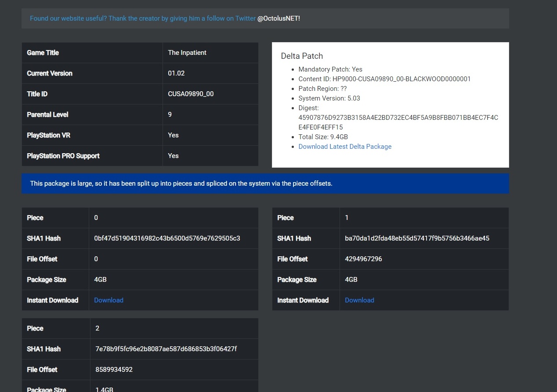Click the piece number '2' cell
This screenshot has height=392, width=557.
174,328
